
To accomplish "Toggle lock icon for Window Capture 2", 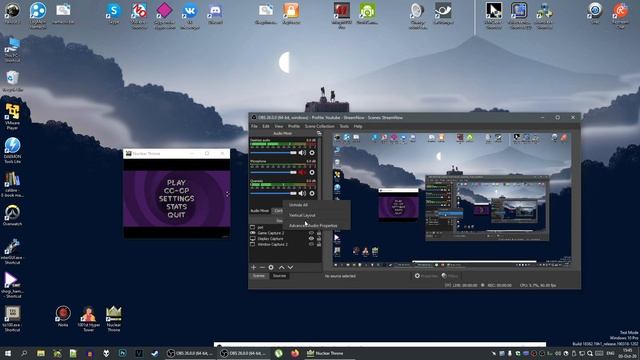I will click(x=319, y=244).
